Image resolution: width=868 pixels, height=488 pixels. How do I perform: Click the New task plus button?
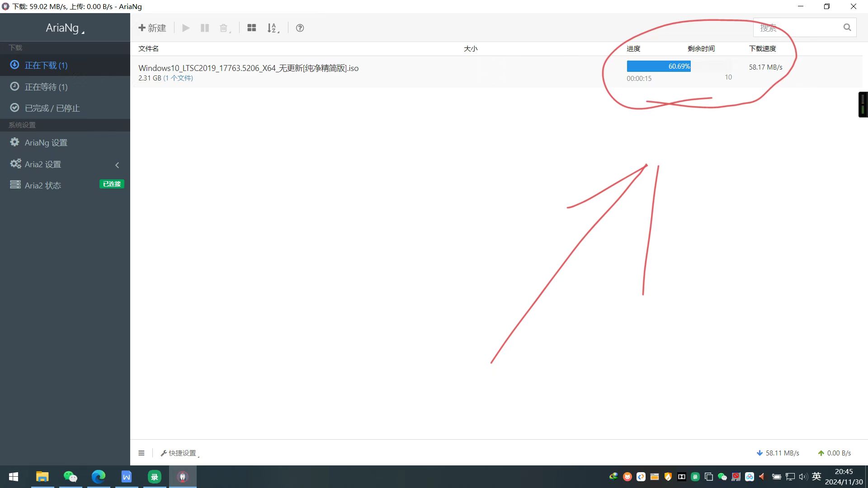point(152,28)
